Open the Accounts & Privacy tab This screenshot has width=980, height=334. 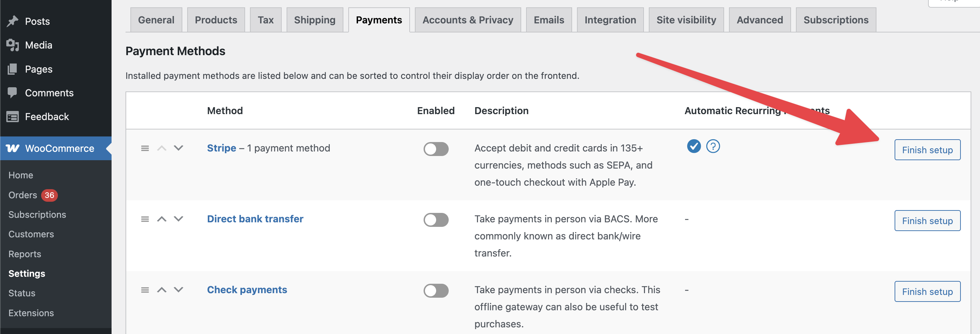point(468,20)
